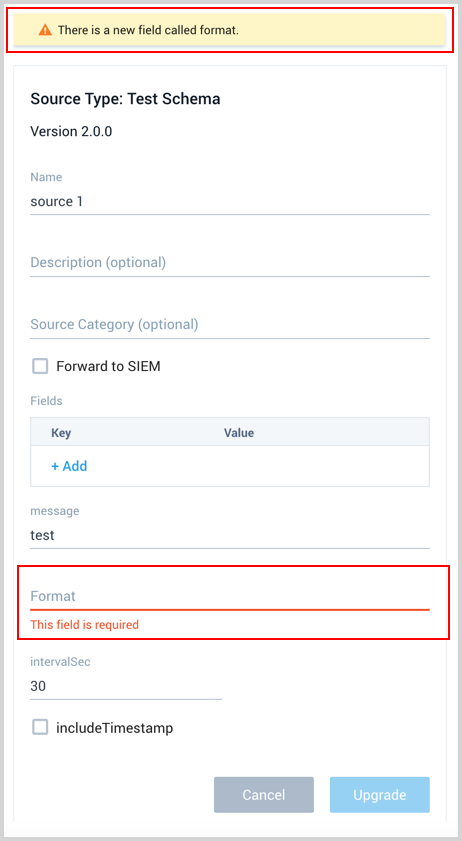Screen dimensions: 462x841
Task: Focus the Name input containing source 1
Action: coord(230,202)
